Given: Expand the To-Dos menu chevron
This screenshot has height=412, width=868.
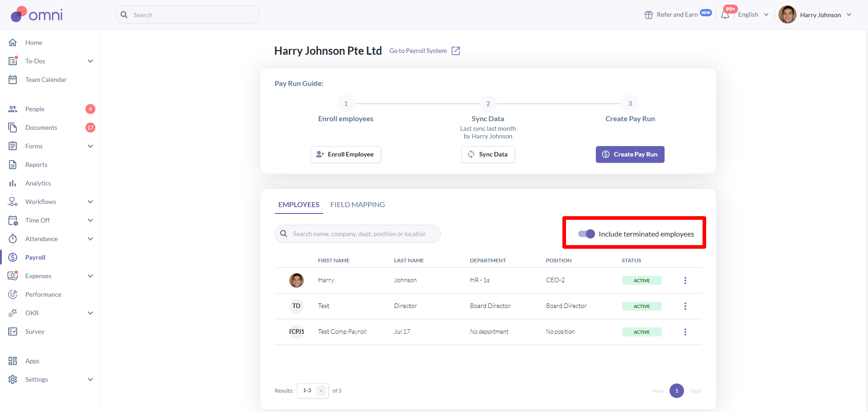Looking at the screenshot, I should (x=90, y=61).
